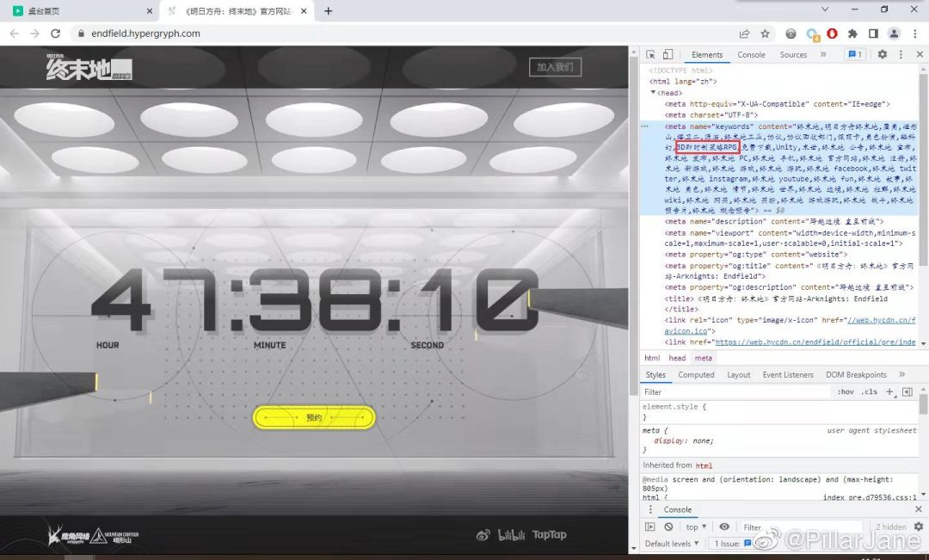Click the share page icon in address bar
Image resolution: width=929 pixels, height=560 pixels.
click(x=744, y=34)
